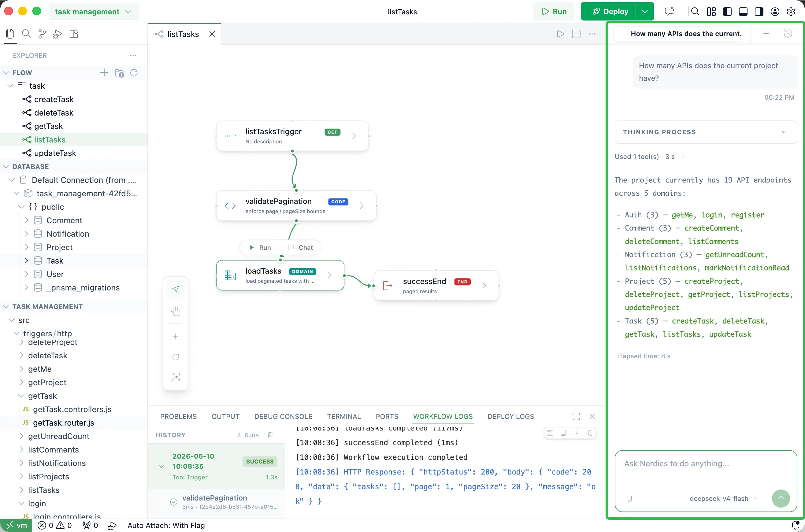Screen dimensions: 805x532
Task: Add a new flow with plus icon
Action: [x=104, y=72]
